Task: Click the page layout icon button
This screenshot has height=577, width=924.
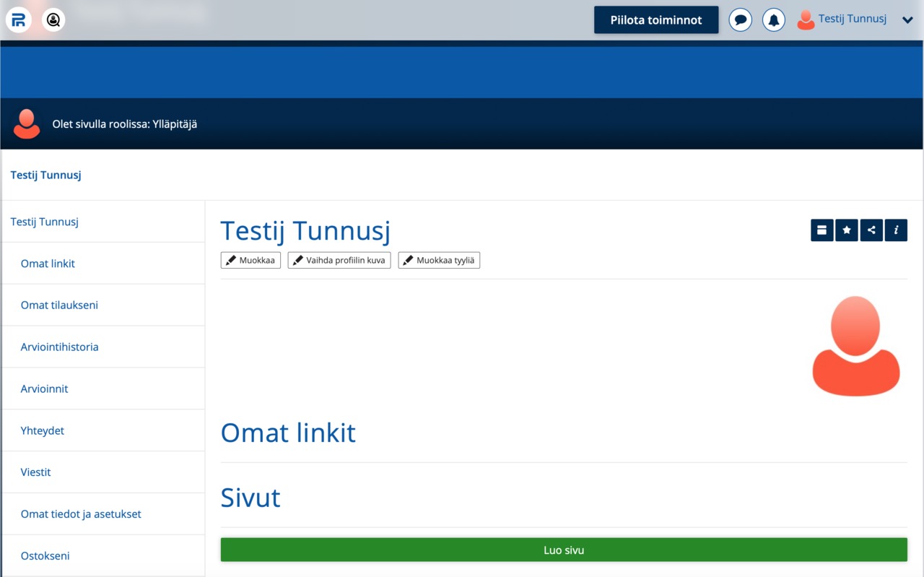Action: 821,230
